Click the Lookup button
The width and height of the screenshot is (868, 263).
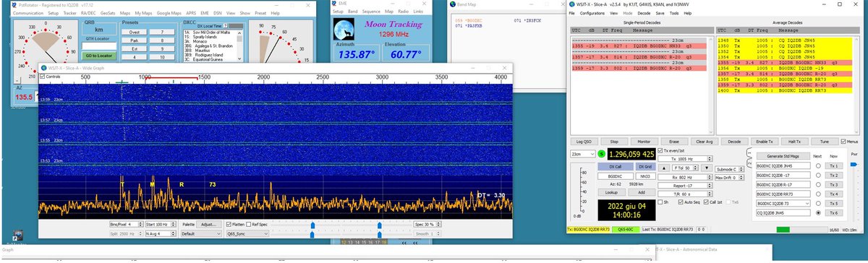click(611, 192)
